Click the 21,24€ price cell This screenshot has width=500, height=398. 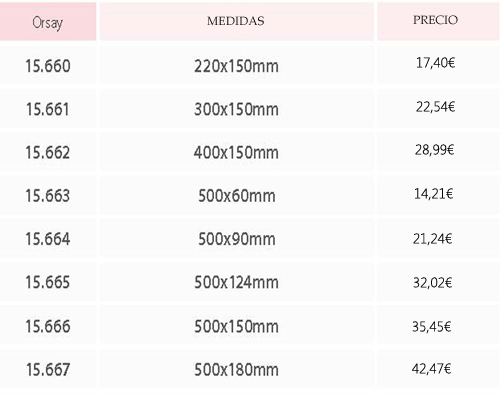click(x=432, y=239)
